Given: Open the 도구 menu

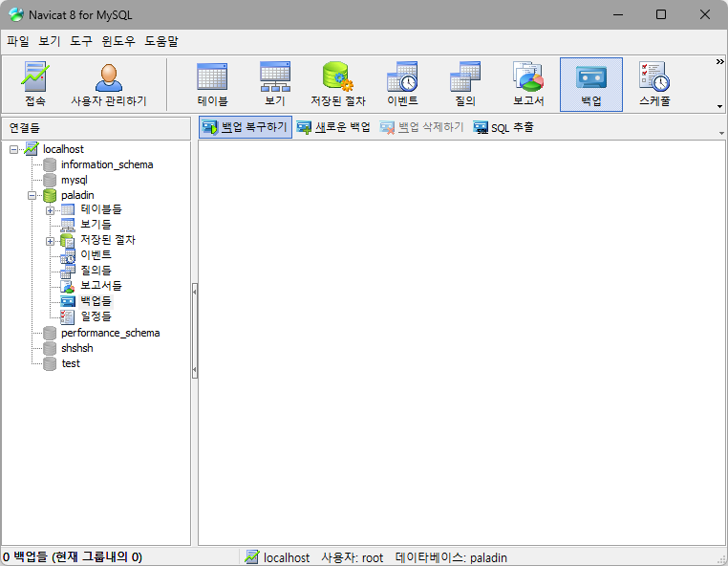Looking at the screenshot, I should (x=81, y=41).
